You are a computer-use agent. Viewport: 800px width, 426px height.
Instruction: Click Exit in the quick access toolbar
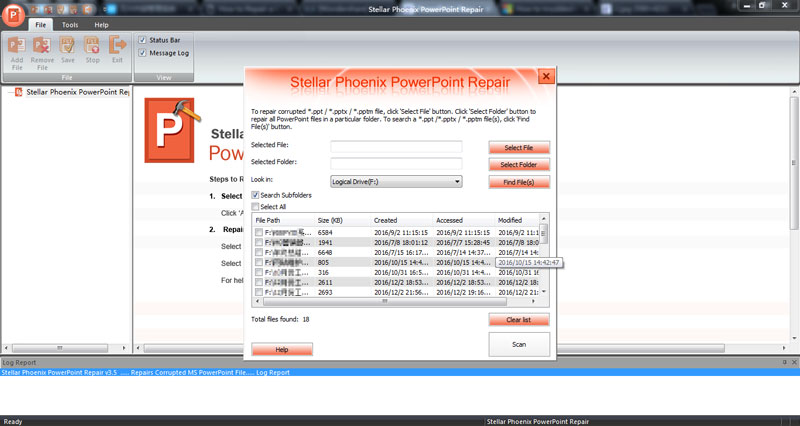point(88,9)
